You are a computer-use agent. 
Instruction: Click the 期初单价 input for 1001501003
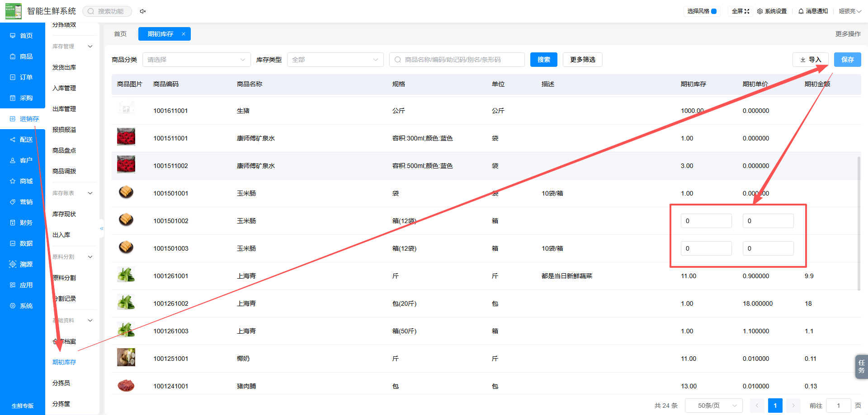tap(768, 248)
